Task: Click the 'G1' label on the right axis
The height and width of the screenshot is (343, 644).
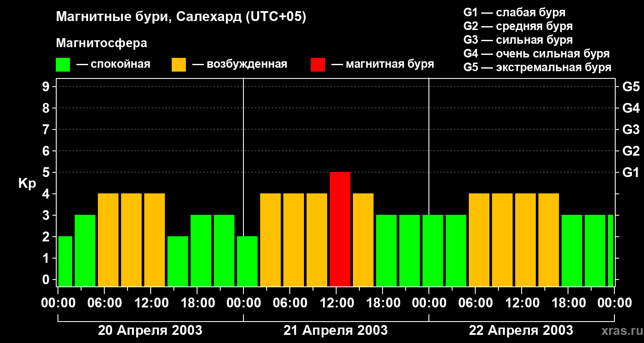Action: pos(631,172)
